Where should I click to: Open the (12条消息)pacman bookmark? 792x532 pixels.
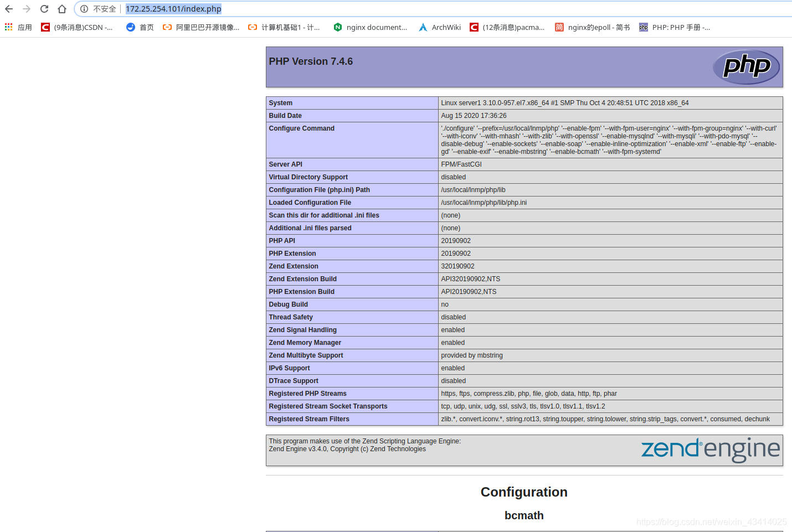coord(507,27)
